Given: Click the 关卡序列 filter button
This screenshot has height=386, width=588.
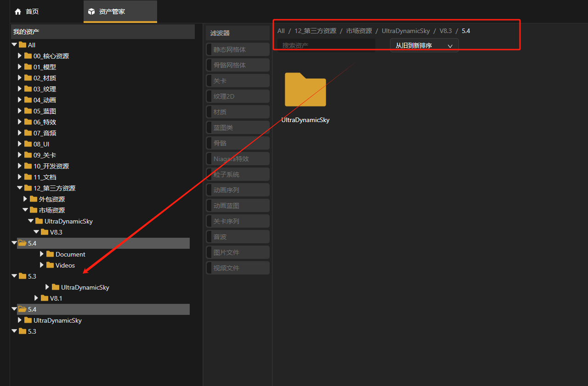Looking at the screenshot, I should pos(237,221).
